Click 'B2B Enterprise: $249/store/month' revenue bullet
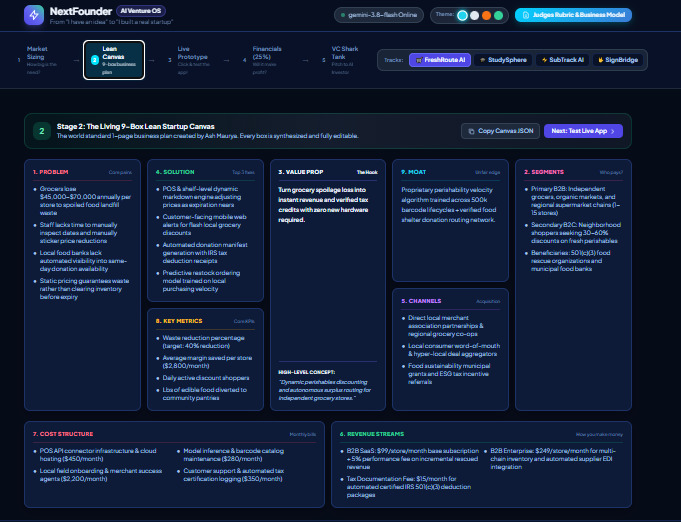The width and height of the screenshot is (681, 522). click(553, 459)
